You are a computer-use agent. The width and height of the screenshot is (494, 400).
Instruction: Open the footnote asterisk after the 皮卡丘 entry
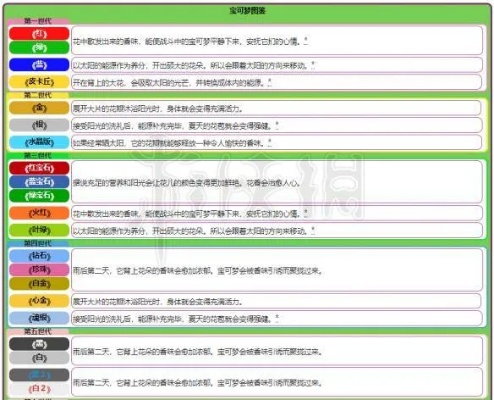click(x=269, y=82)
